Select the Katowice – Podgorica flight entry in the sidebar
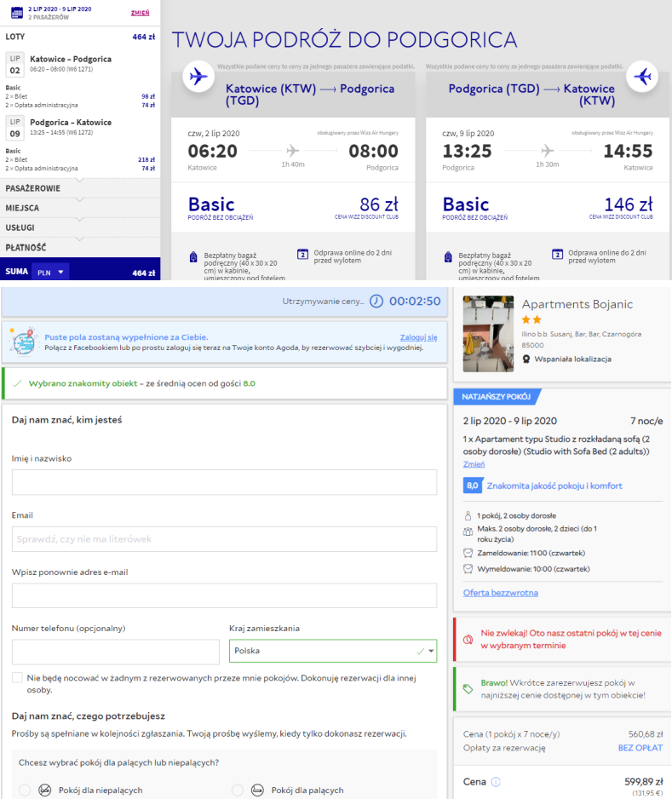The width and height of the screenshot is (672, 799). (80, 64)
